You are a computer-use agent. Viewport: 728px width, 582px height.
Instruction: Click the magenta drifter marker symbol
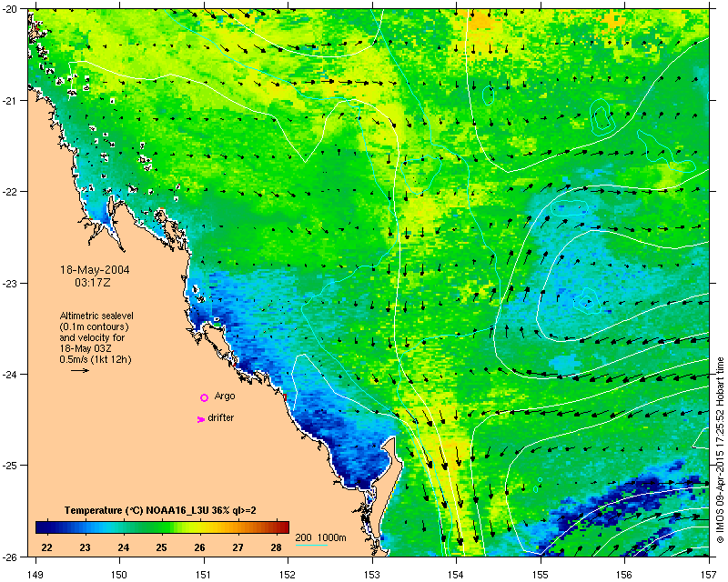(x=201, y=419)
